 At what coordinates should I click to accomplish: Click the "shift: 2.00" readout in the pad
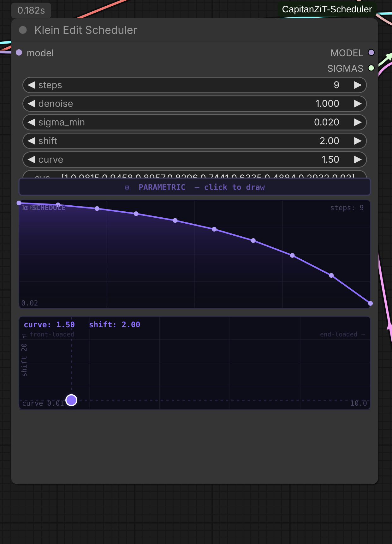(115, 324)
